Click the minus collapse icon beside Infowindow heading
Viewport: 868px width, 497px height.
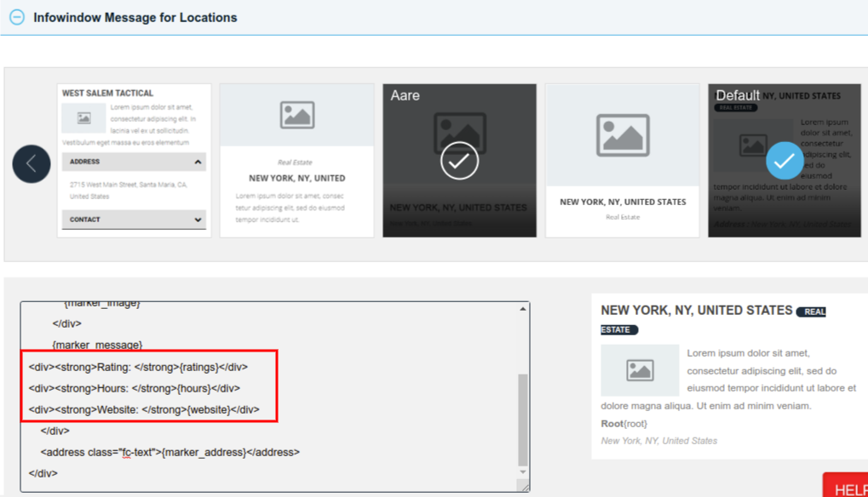pos(15,17)
